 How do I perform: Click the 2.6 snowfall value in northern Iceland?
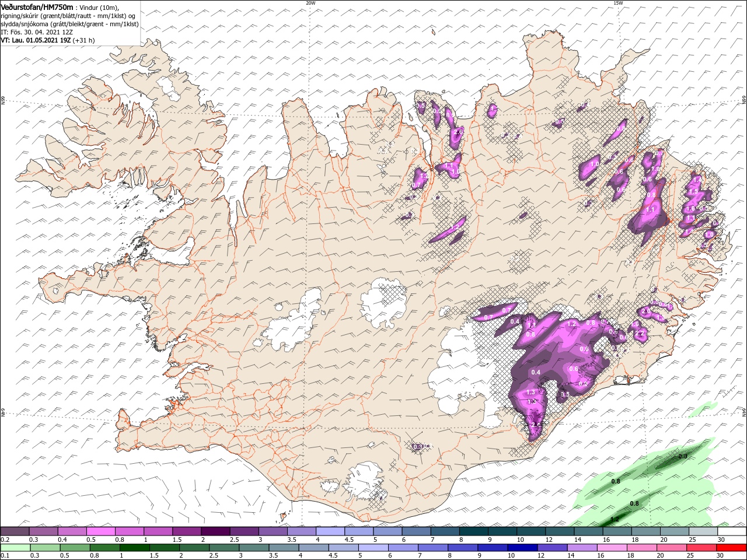tap(458, 132)
